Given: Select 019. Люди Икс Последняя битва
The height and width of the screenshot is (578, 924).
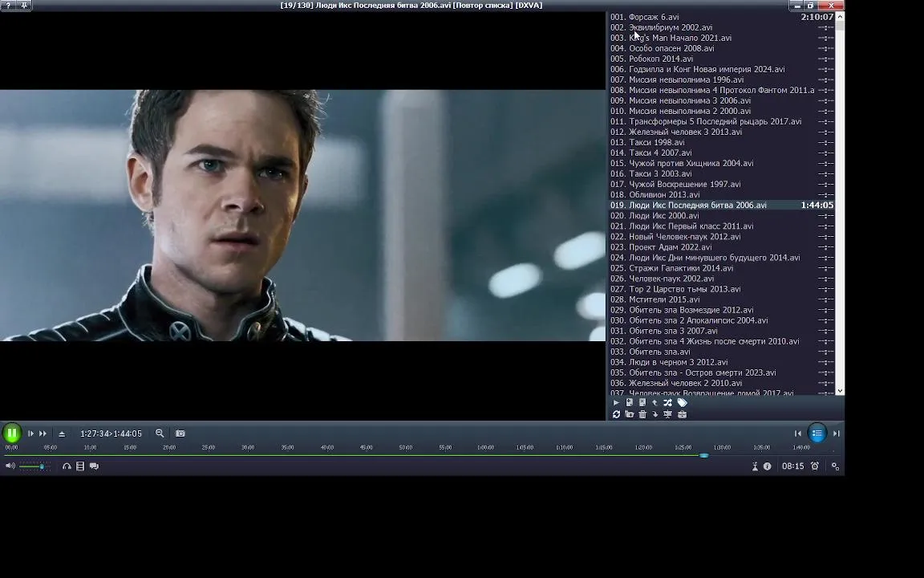Looking at the screenshot, I should coord(721,206).
